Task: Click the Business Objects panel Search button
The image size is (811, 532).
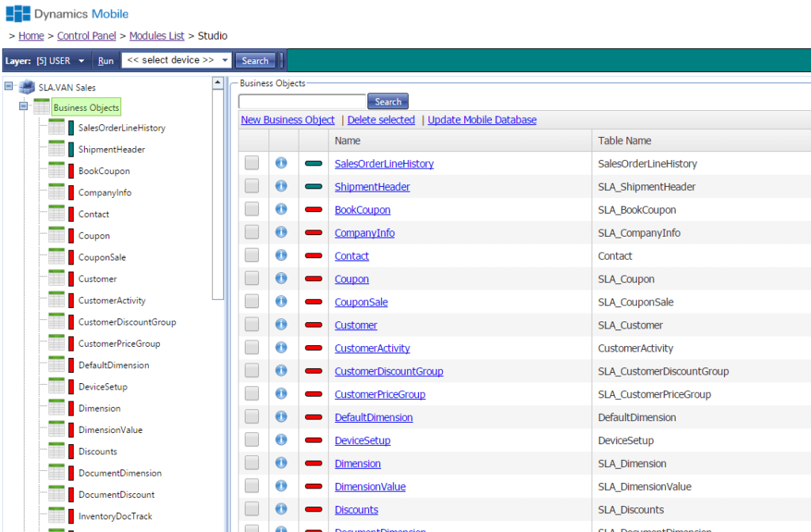Action: [x=388, y=101]
